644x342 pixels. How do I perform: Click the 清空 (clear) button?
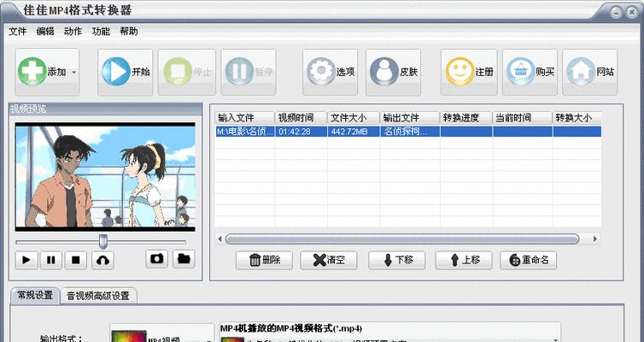(x=329, y=260)
